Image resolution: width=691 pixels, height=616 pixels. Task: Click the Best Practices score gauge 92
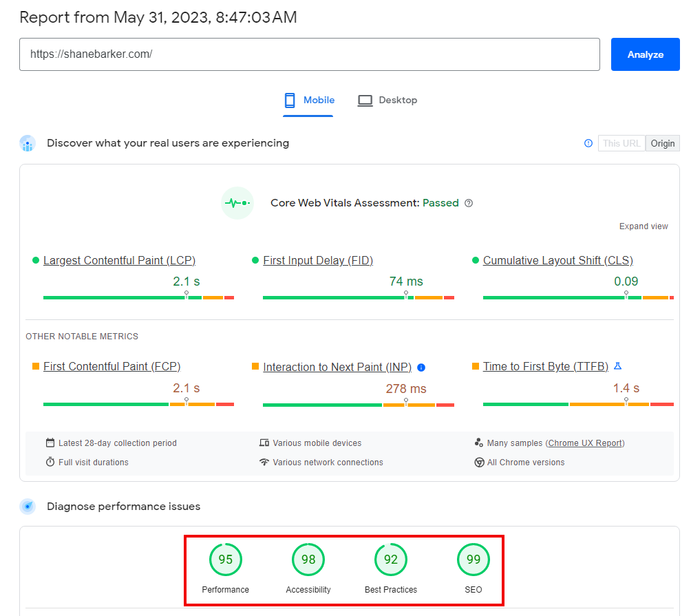coord(390,560)
